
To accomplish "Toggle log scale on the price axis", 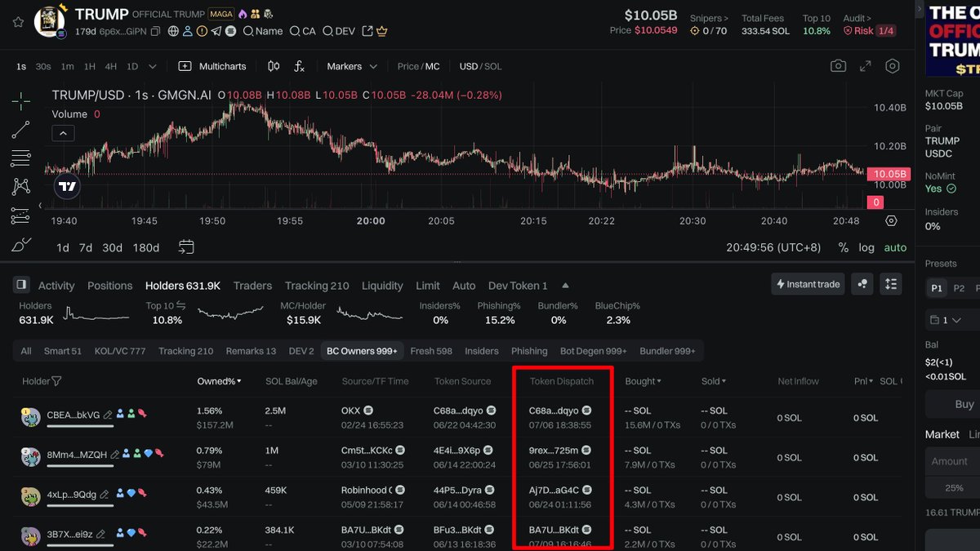I will click(x=866, y=247).
